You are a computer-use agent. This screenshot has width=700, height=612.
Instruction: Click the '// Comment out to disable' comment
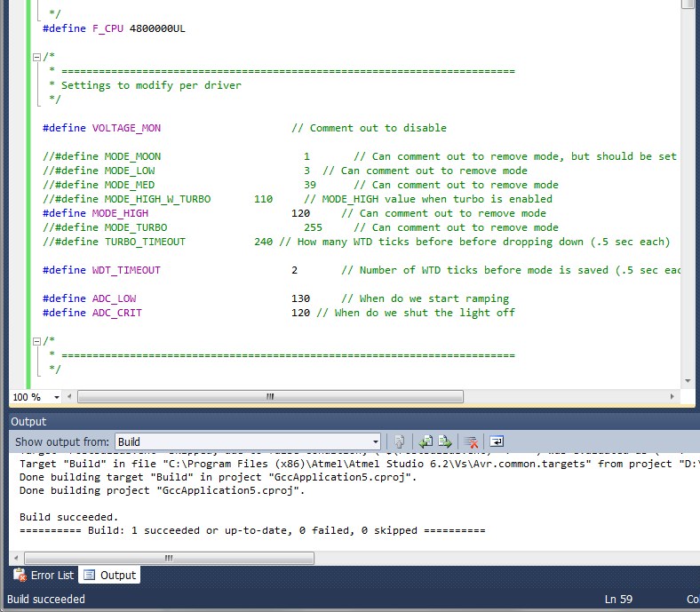[x=369, y=128]
